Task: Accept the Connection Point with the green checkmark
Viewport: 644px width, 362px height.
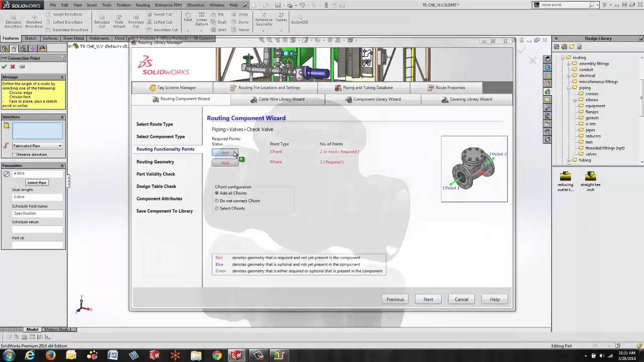Action: (4, 66)
